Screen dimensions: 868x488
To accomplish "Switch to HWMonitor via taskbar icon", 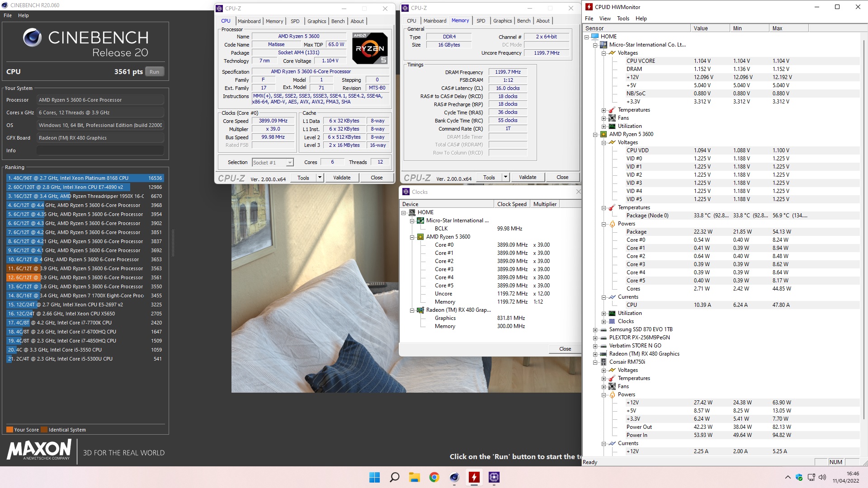I will point(474,477).
